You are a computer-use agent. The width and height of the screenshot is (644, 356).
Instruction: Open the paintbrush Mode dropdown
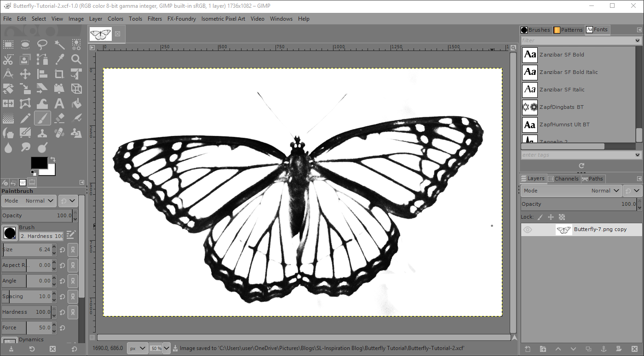38,200
